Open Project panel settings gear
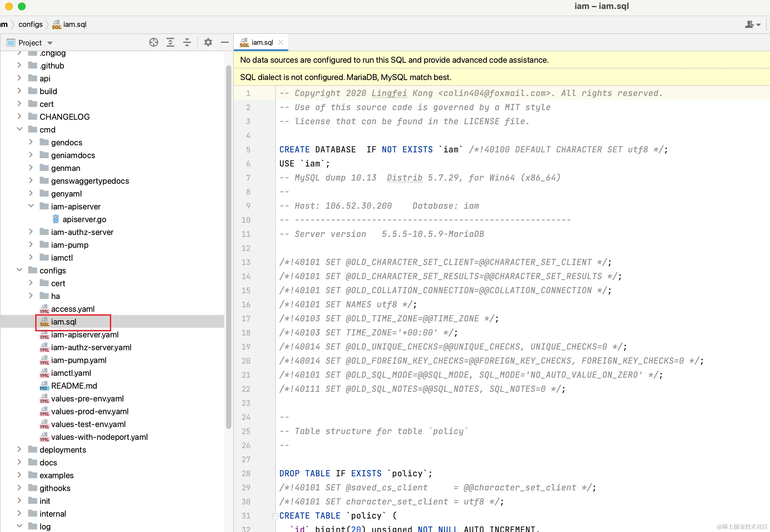The height and width of the screenshot is (532, 770). coord(208,42)
